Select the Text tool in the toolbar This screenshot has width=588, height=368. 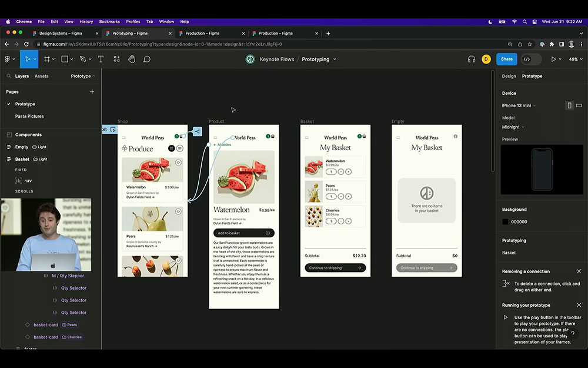pyautogui.click(x=101, y=59)
